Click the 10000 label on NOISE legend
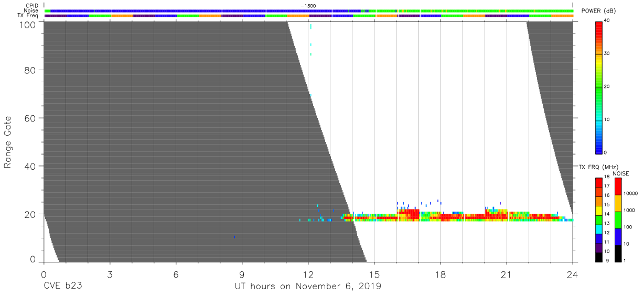The image size is (644, 297). pos(631,194)
